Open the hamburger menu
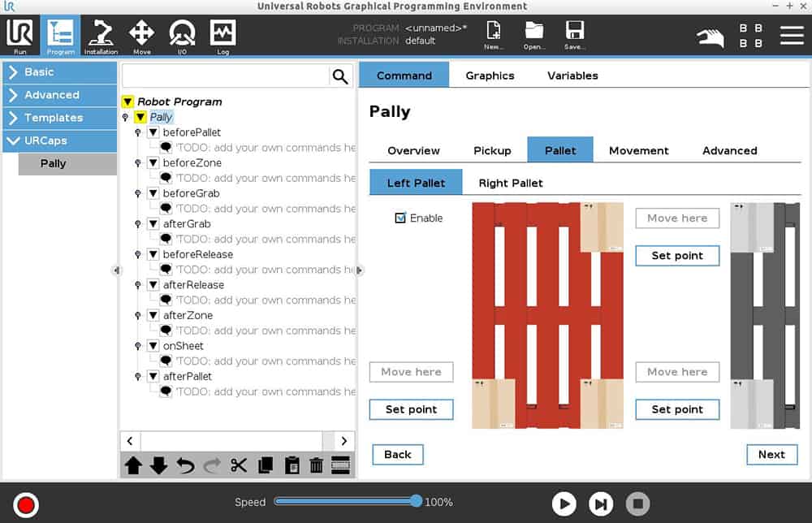This screenshot has width=812, height=523. coord(792,35)
